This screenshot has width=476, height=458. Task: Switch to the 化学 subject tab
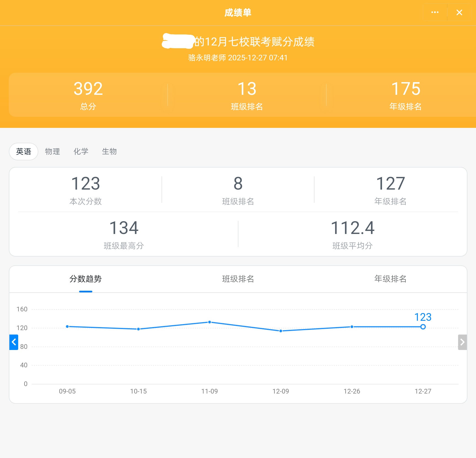81,152
